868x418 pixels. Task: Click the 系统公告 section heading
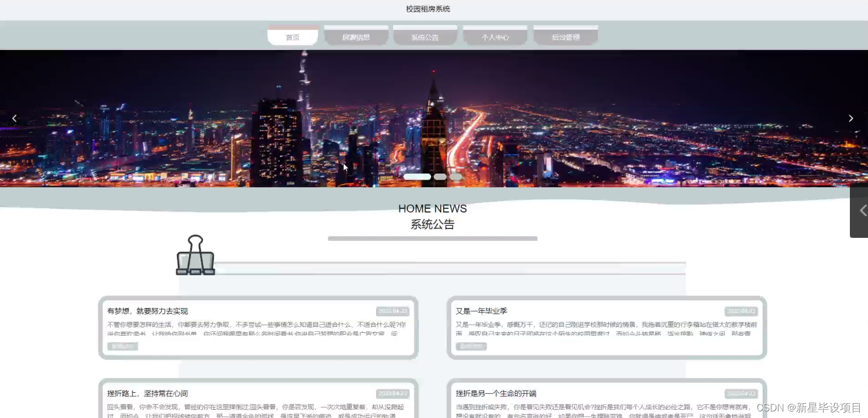click(433, 224)
